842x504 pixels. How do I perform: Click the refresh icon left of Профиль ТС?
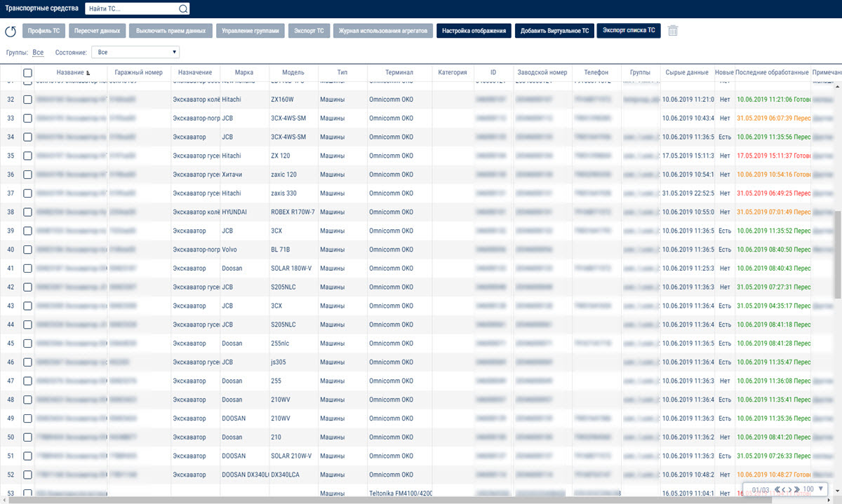click(11, 32)
